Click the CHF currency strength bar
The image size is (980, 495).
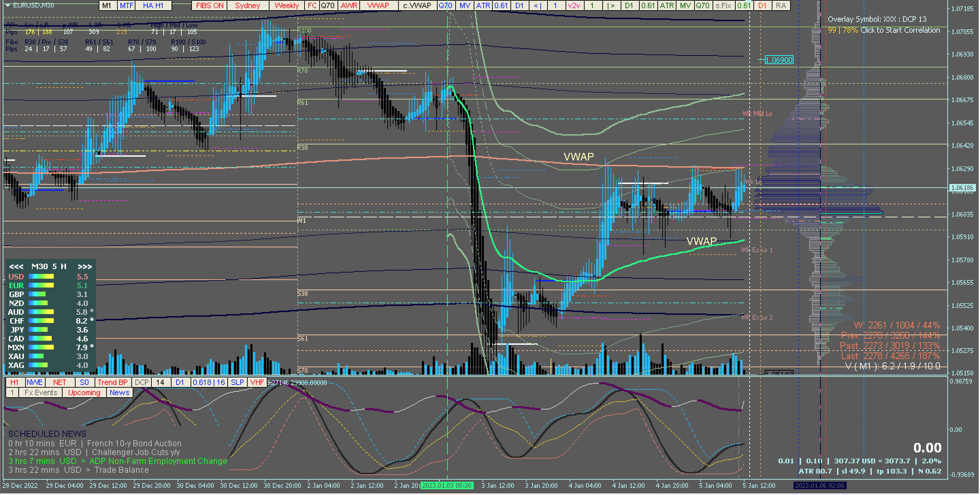(x=41, y=321)
